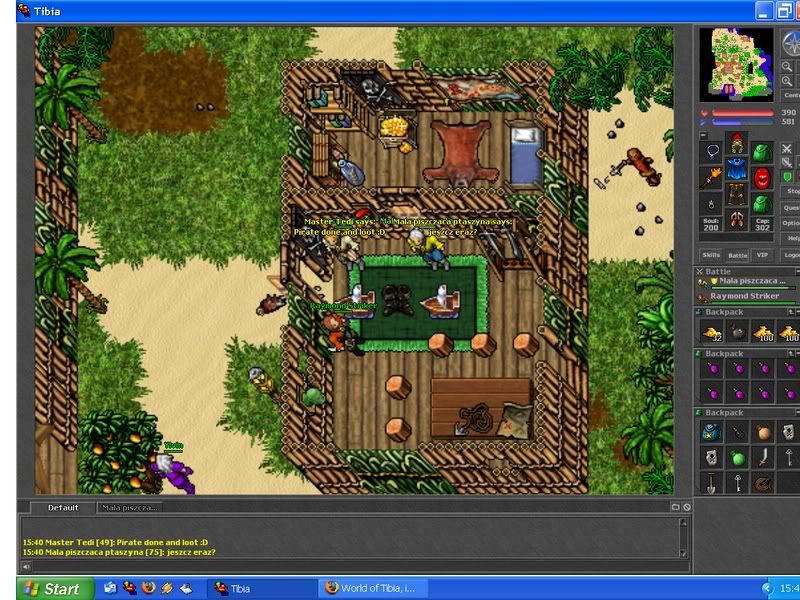Select the brown round flask item
The image size is (800, 600).
[763, 433]
